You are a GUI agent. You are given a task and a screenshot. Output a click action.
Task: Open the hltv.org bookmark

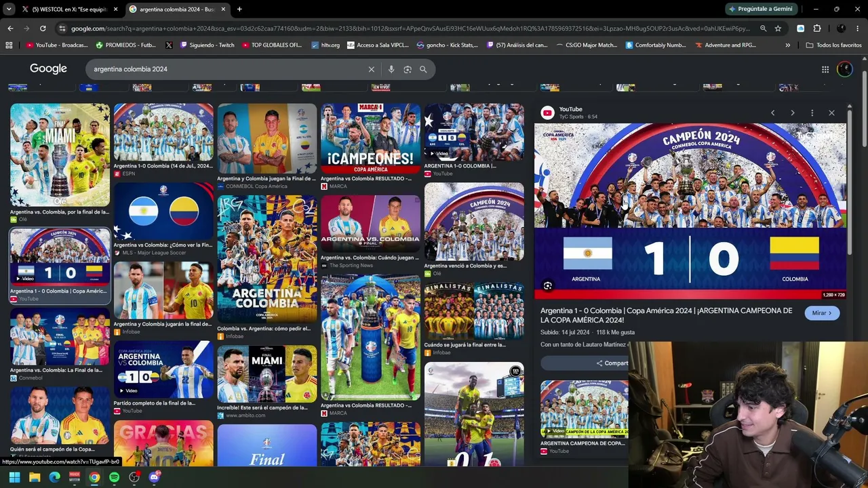[325, 45]
